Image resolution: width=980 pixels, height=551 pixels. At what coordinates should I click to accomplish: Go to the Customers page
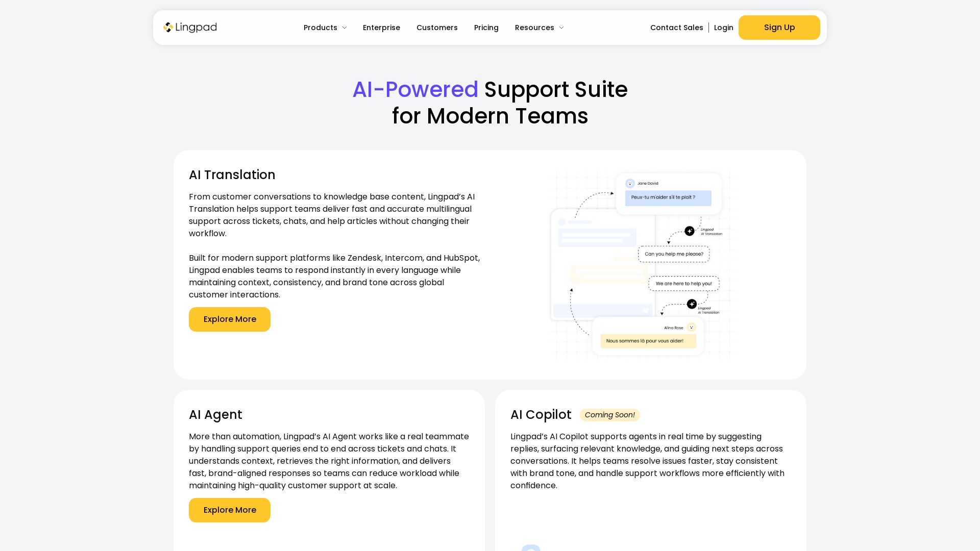coord(437,28)
